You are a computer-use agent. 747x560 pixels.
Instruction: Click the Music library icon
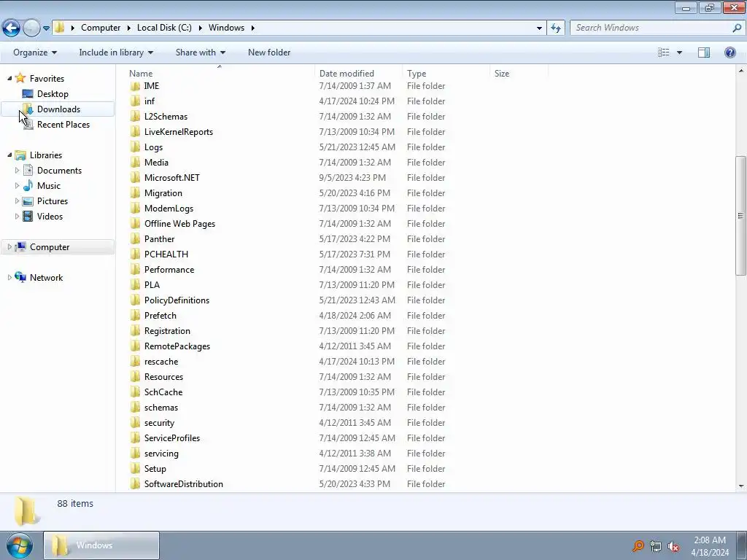pos(28,185)
